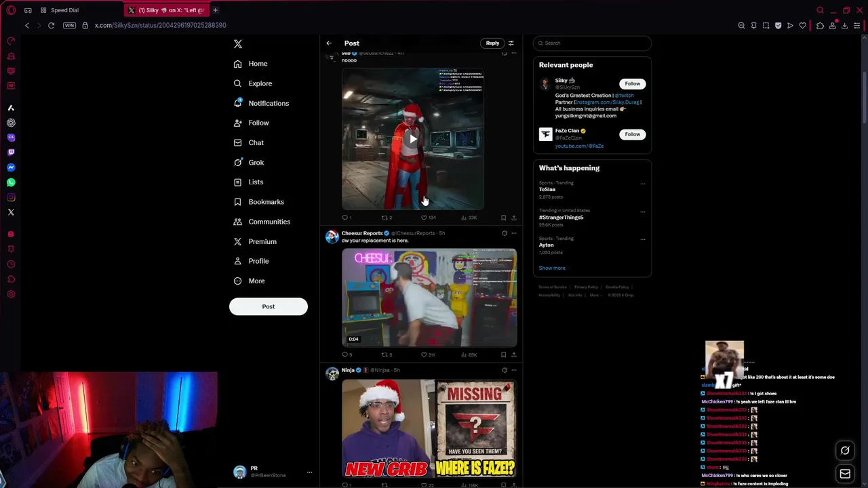Open the GX Corner gamepad icon

[x=28, y=10]
